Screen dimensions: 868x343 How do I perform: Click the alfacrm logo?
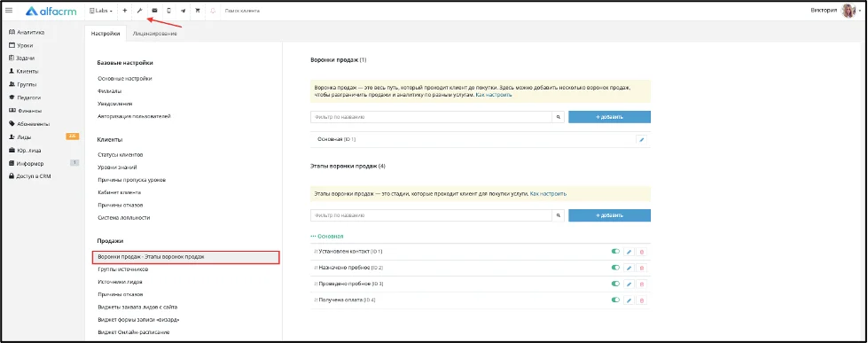tap(51, 11)
